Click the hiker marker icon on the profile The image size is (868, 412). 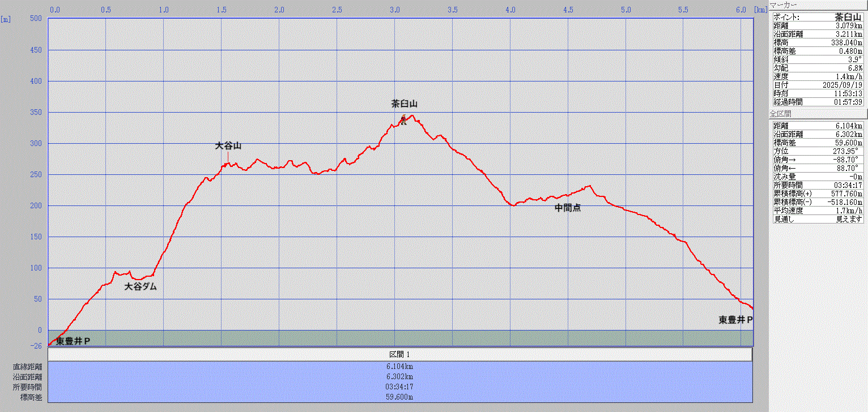coord(403,120)
